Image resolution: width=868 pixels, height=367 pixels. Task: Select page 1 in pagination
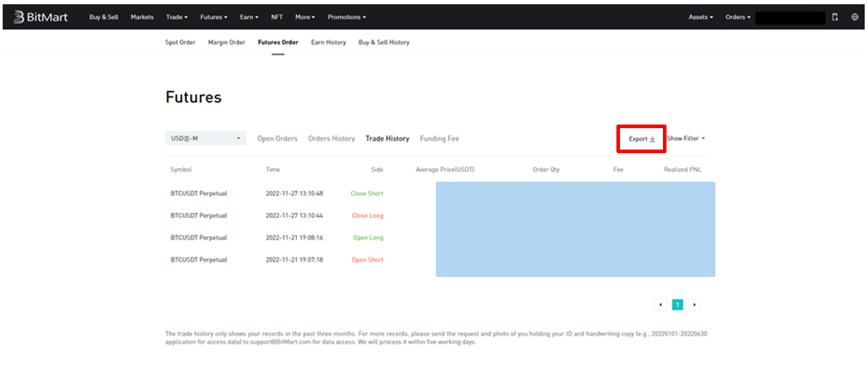(677, 304)
